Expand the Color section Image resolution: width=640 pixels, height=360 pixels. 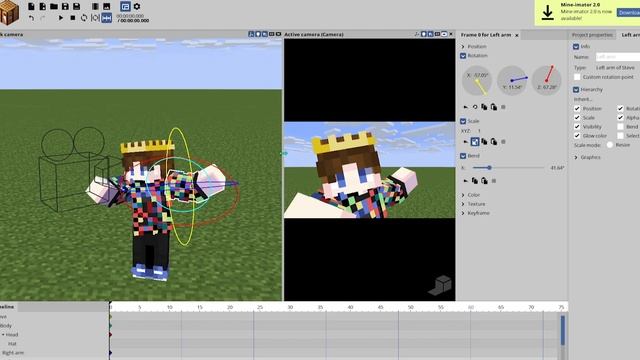pos(463,195)
